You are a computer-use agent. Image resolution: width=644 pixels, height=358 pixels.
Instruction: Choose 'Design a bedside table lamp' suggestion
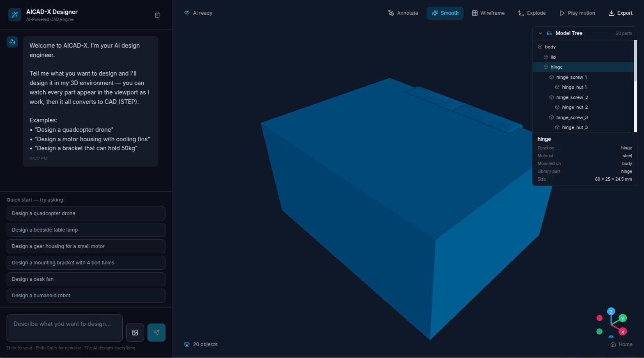86,230
